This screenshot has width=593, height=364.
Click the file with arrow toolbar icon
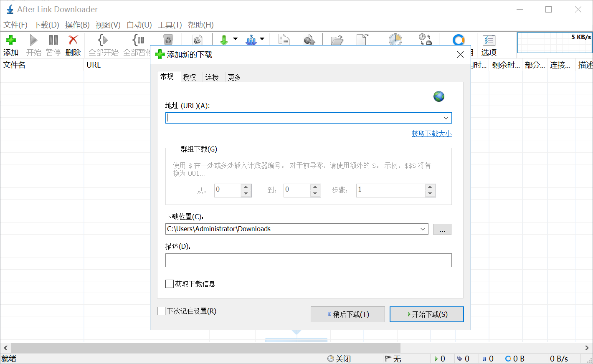point(362,40)
